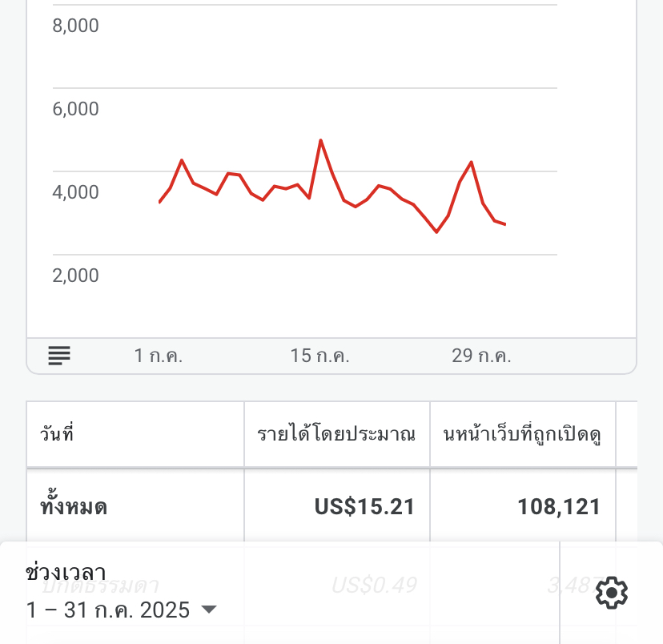This screenshot has height=644, width=663.
Task: Click the final point of red line
Action: [505, 224]
